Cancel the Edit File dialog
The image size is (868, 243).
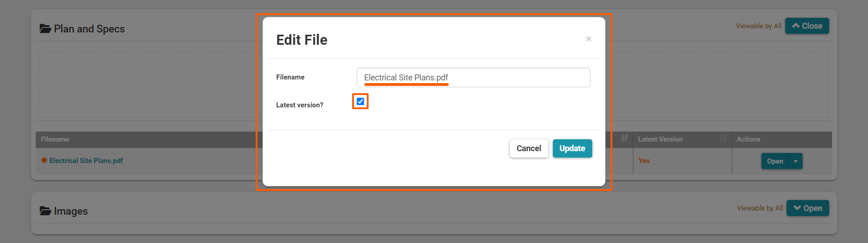(529, 148)
